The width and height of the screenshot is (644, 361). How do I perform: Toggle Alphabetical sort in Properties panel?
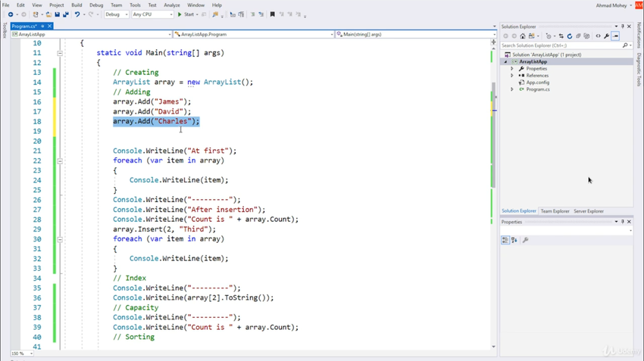[x=514, y=241]
